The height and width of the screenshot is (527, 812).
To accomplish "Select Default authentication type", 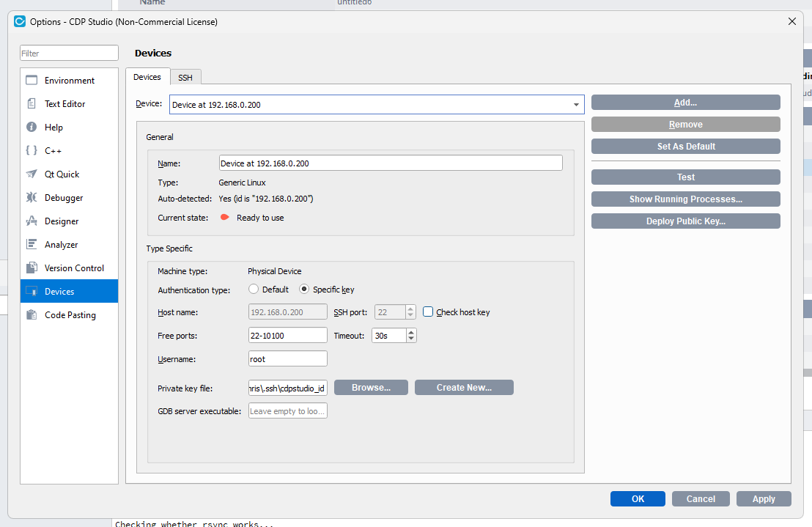I will point(254,289).
